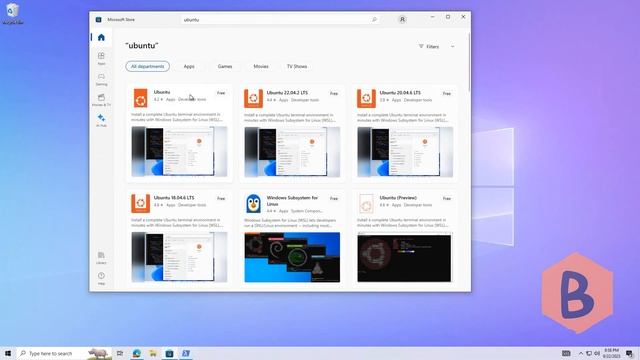Open Help in the sidebar

pos(101,278)
